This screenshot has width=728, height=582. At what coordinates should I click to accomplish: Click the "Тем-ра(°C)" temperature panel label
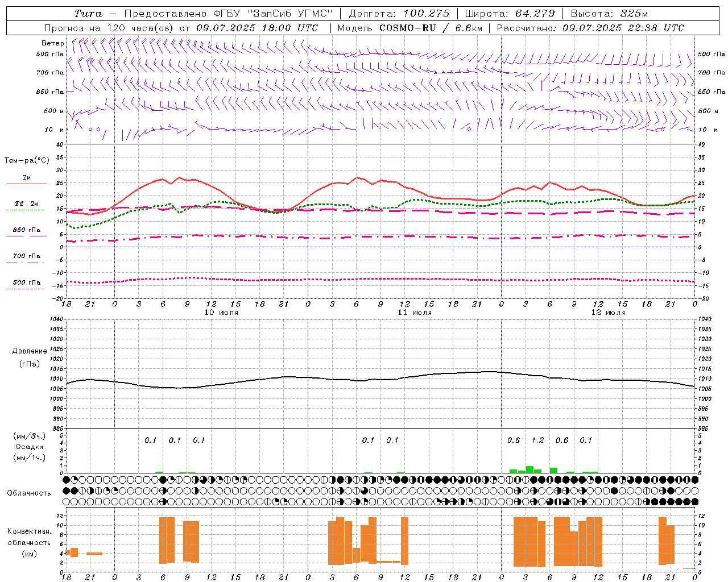27,161
